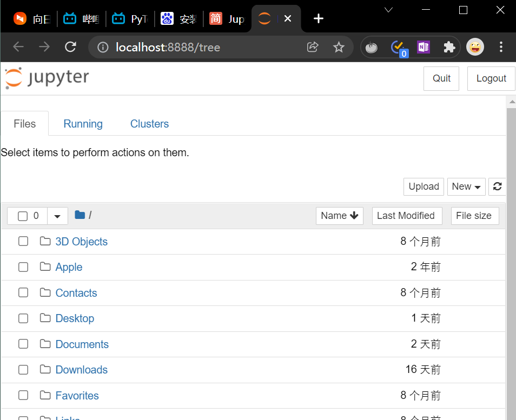Image resolution: width=516 pixels, height=420 pixels.
Task: Open the Downloads folder
Action: [81, 370]
